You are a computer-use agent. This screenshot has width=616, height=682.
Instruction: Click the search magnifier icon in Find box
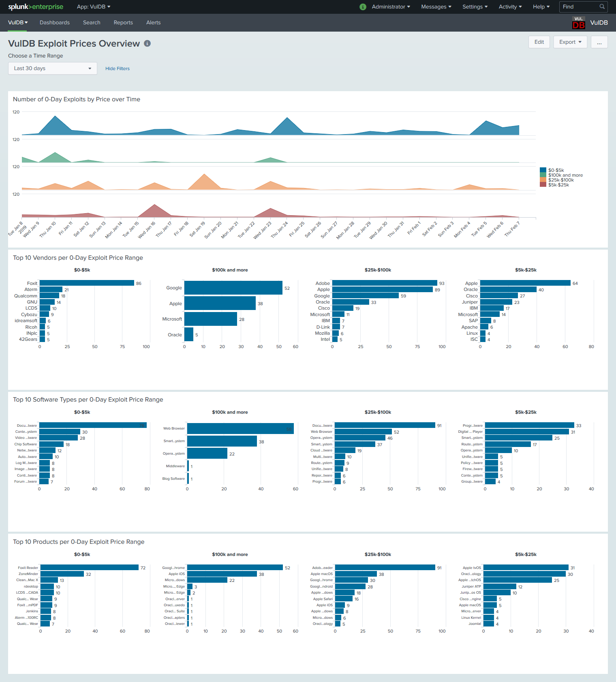pos(602,6)
